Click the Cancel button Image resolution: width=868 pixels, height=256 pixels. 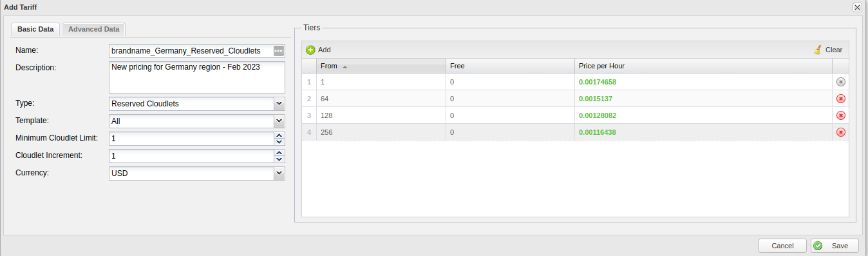click(782, 246)
